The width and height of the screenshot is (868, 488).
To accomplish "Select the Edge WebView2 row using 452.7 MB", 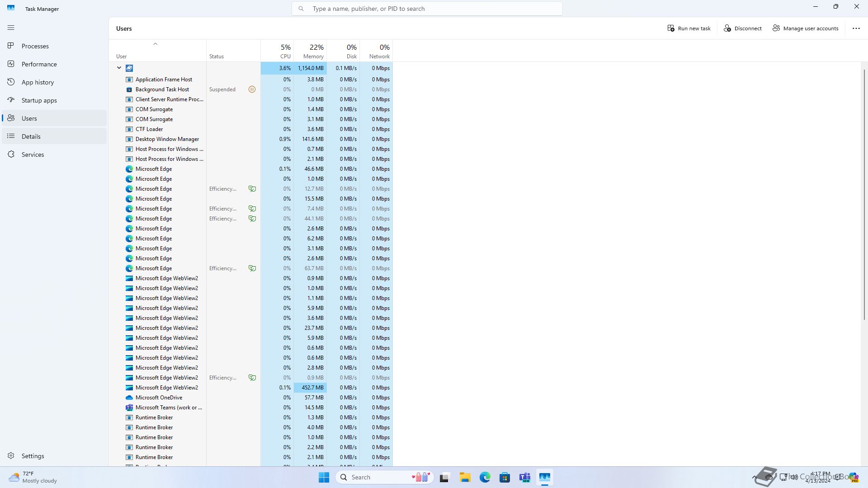I will (251, 388).
